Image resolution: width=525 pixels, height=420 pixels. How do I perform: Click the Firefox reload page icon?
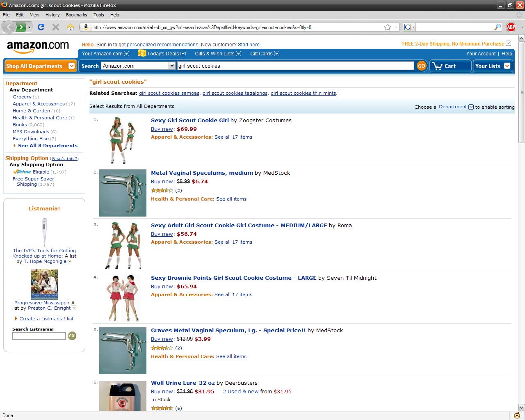41,27
